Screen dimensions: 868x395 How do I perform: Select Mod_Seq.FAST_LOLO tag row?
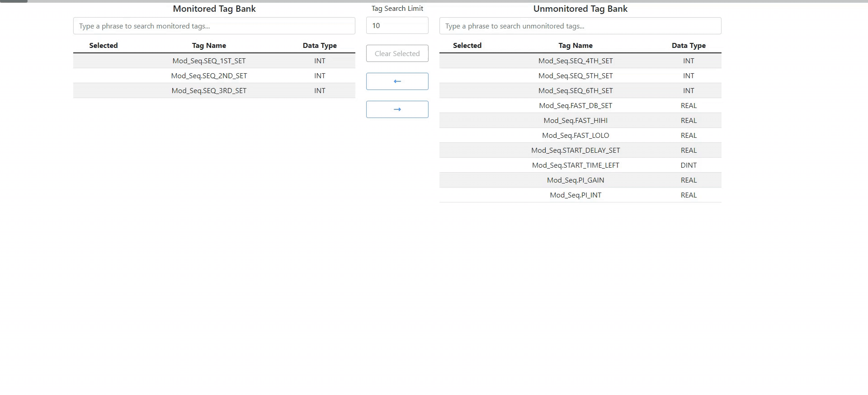pos(580,135)
